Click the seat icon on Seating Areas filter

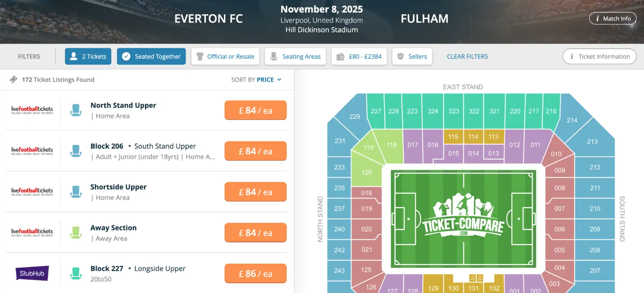tap(274, 56)
